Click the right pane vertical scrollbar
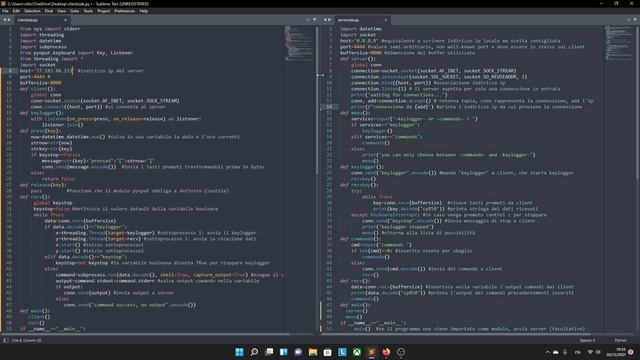Viewport: 640px width, 360px height. coord(638,102)
